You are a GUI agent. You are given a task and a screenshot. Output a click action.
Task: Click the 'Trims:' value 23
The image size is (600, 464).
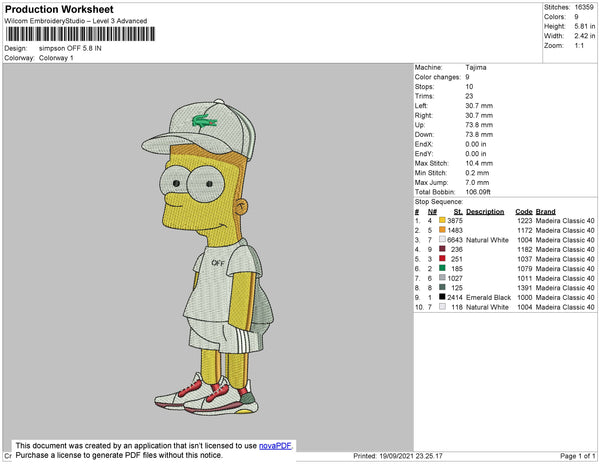469,96
